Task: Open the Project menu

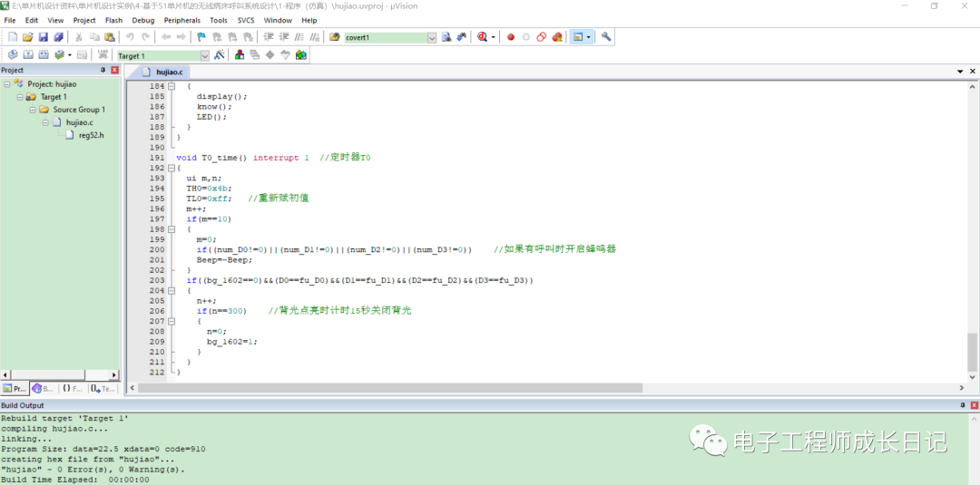Action: pos(84,21)
